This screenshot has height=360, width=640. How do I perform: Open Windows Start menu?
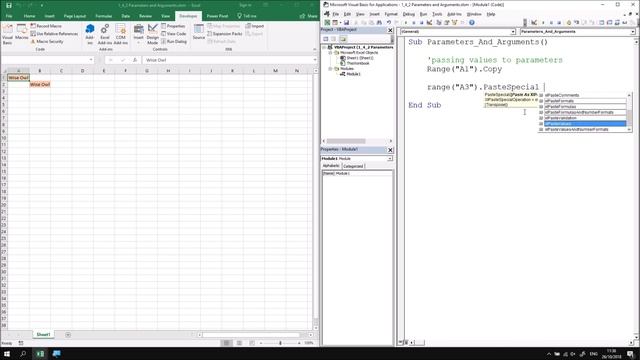coord(7,353)
